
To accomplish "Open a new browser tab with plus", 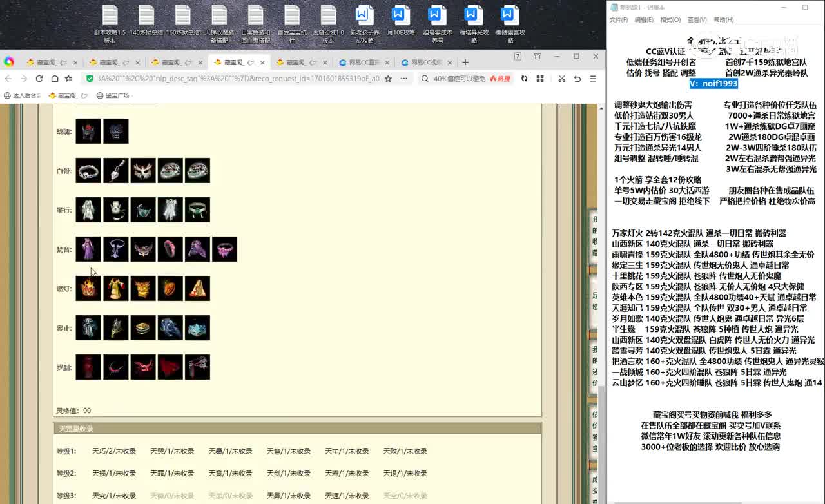I will (465, 63).
